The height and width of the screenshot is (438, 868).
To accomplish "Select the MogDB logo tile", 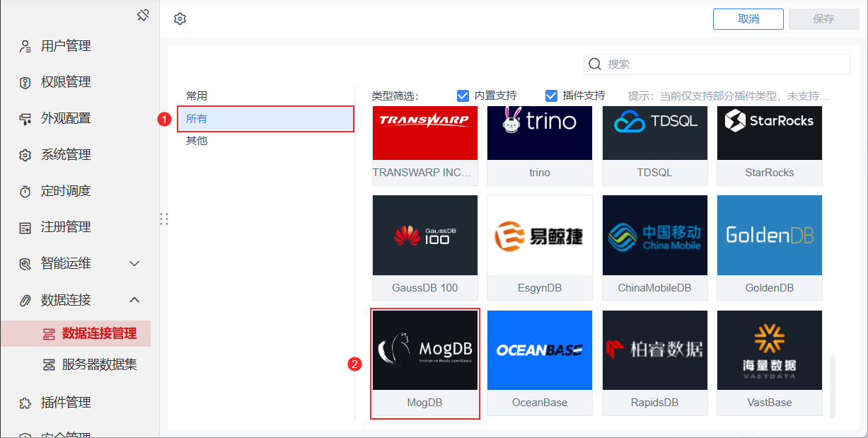I will 425,350.
